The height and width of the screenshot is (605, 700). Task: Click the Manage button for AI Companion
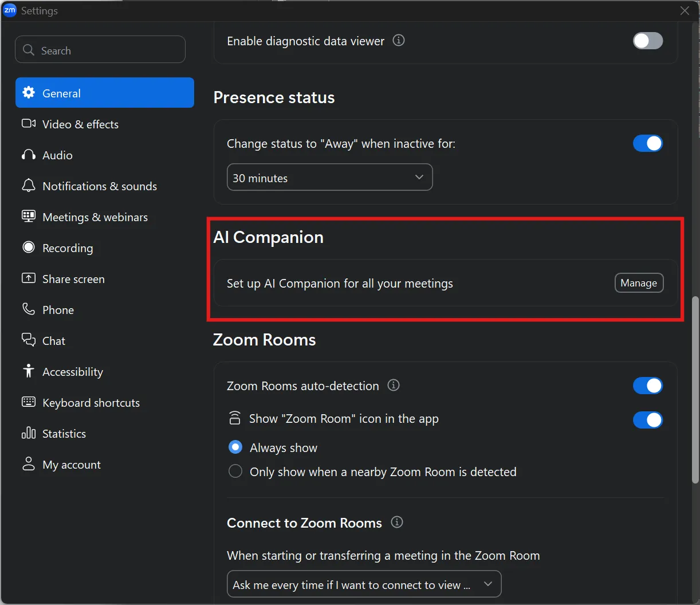639,282
